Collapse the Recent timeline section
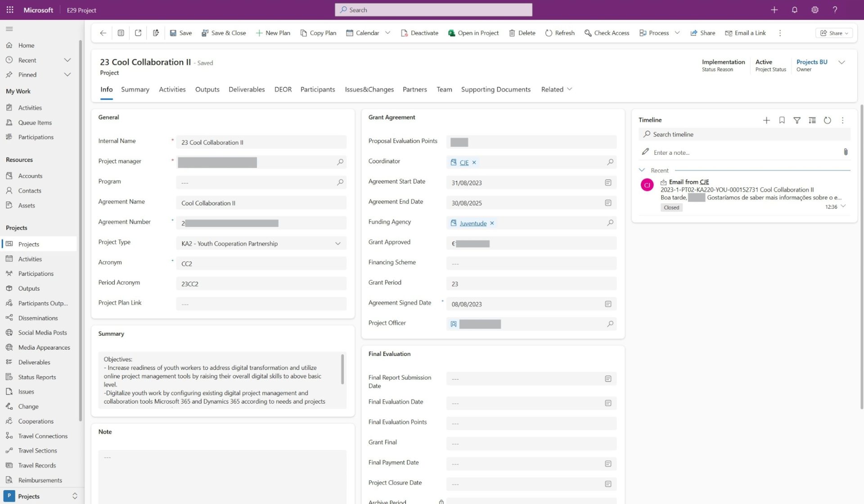864x504 pixels. click(x=642, y=170)
